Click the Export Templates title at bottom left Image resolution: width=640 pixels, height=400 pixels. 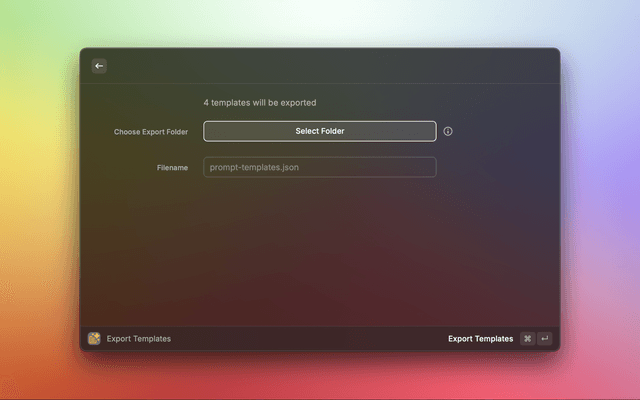click(x=139, y=339)
